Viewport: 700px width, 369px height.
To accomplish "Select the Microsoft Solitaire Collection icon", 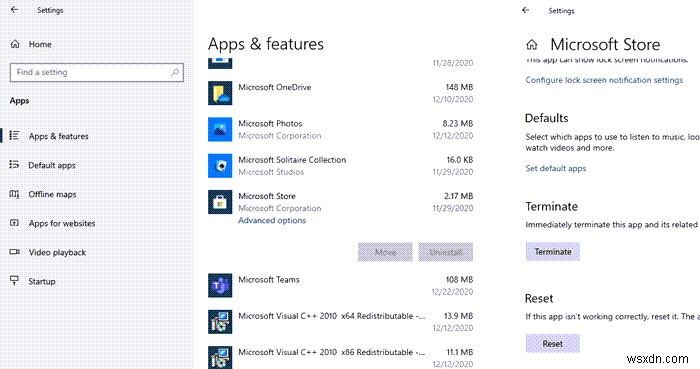I will coord(220,166).
